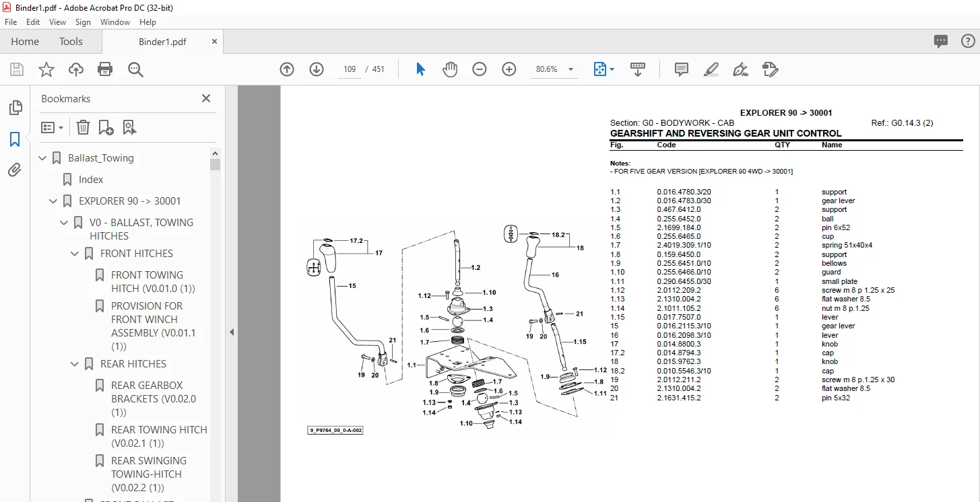The width and height of the screenshot is (980, 502).
Task: Open the Page Thumbnails panel
Action: [15, 108]
